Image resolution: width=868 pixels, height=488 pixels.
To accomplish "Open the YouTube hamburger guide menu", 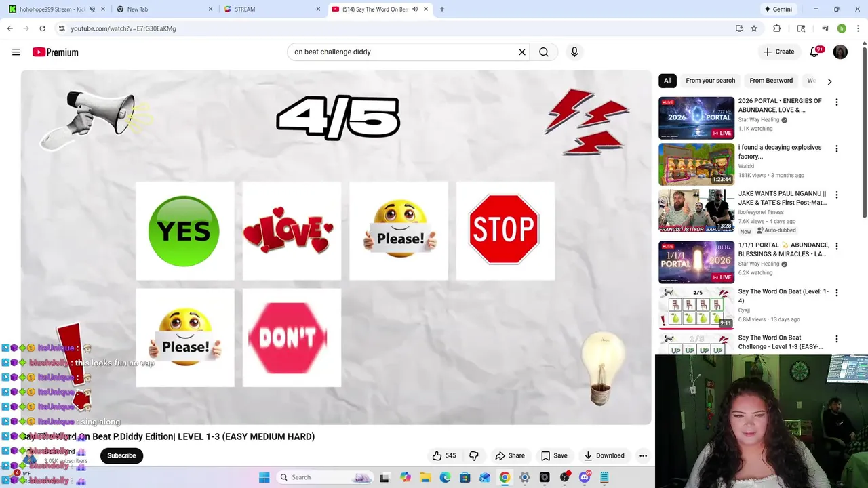I will (x=16, y=52).
